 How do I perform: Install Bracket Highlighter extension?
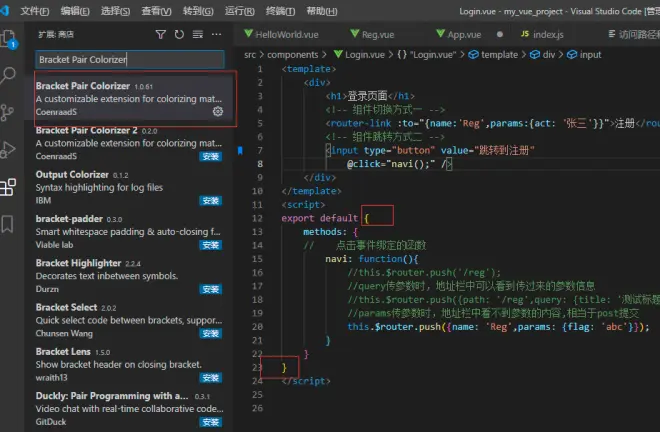point(210,289)
